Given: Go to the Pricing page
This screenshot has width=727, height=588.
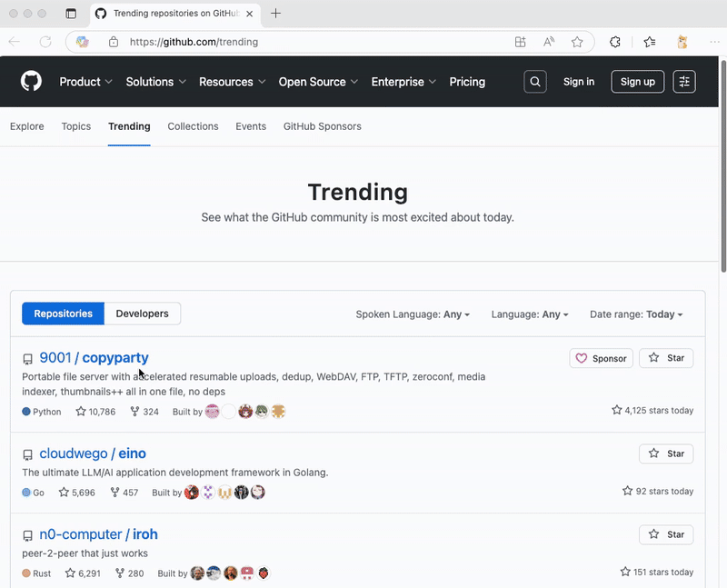Looking at the screenshot, I should coord(467,82).
